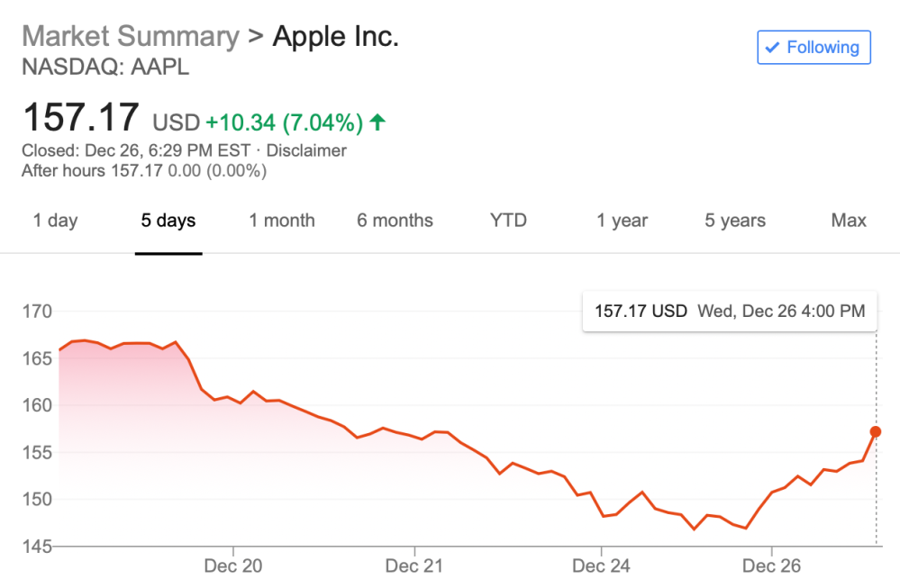The image size is (900, 588).
Task: Click the NASDAQ: AAPL ticker text
Action: [105, 68]
